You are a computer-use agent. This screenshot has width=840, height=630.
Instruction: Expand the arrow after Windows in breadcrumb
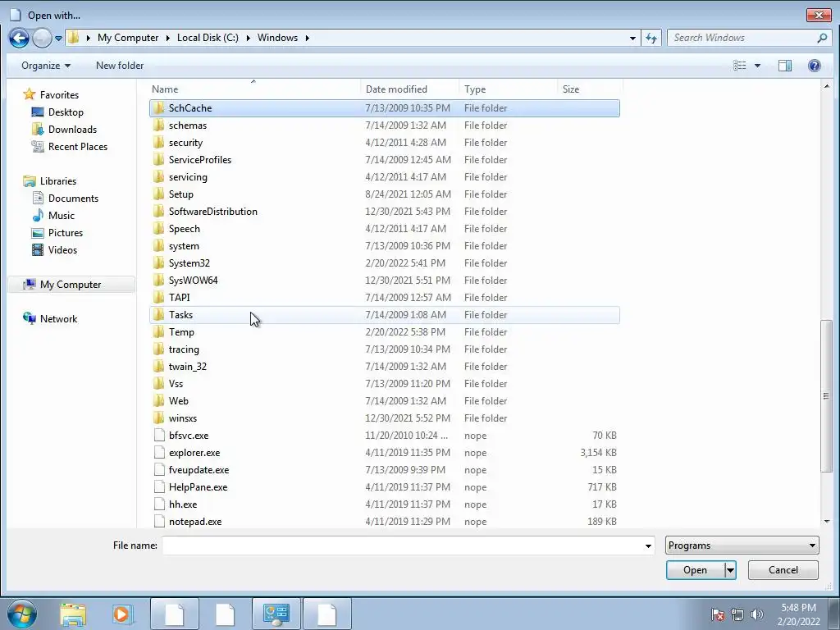click(308, 38)
